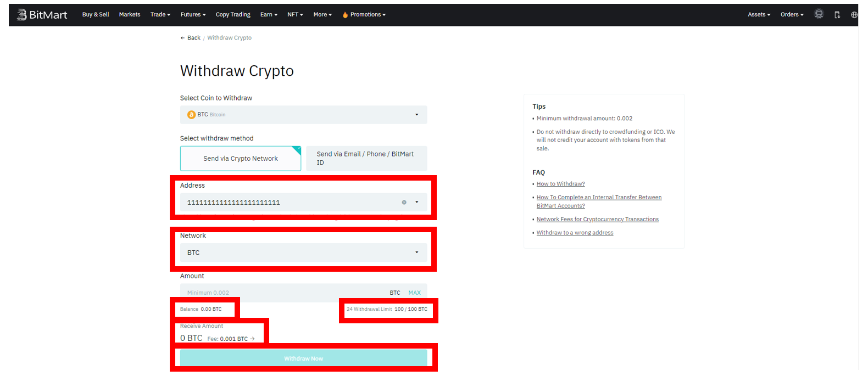Open the Futures dropdown menu
The image size is (868, 387).
193,15
